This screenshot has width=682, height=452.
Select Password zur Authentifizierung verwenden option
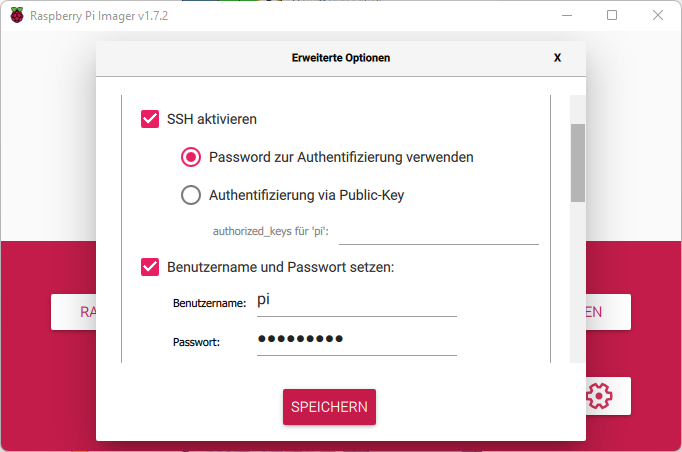(x=191, y=157)
